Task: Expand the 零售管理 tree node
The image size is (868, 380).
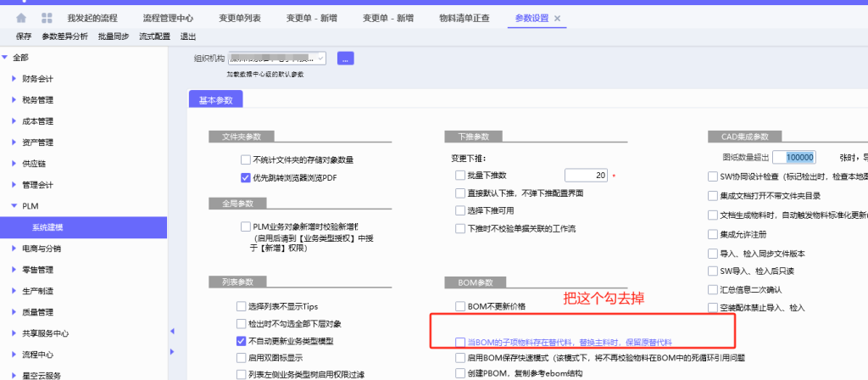Action: 14,270
